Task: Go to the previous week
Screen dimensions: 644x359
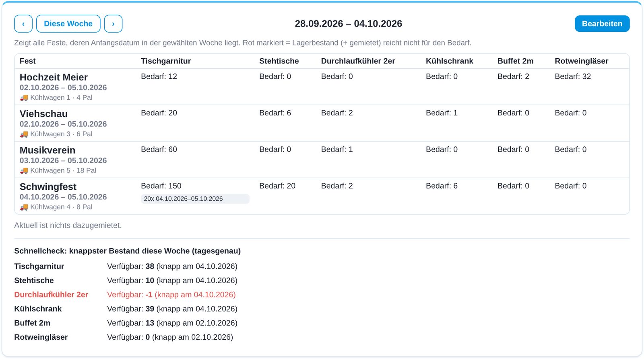Action: click(x=23, y=24)
